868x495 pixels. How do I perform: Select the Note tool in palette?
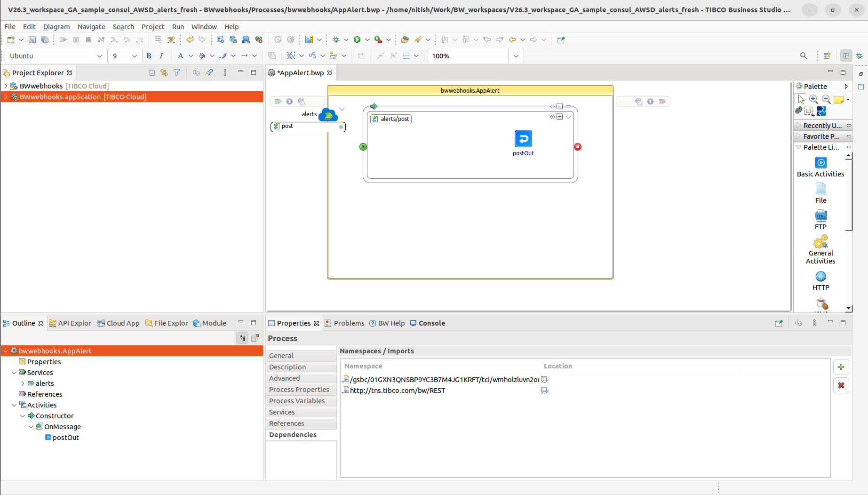click(838, 99)
